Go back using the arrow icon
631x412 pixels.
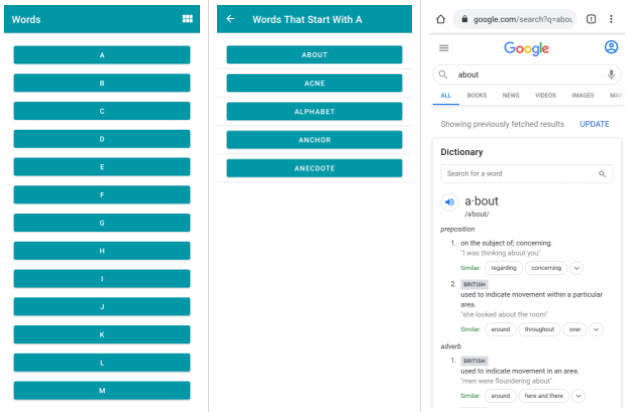(x=231, y=19)
